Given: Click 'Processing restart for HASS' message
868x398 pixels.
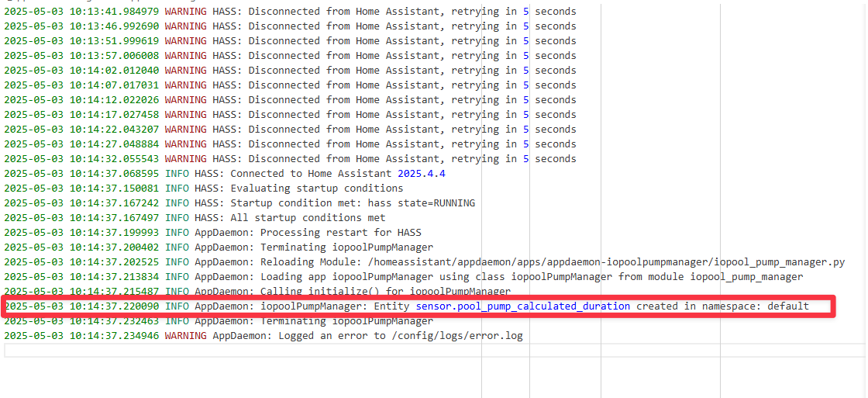Looking at the screenshot, I should (x=340, y=232).
